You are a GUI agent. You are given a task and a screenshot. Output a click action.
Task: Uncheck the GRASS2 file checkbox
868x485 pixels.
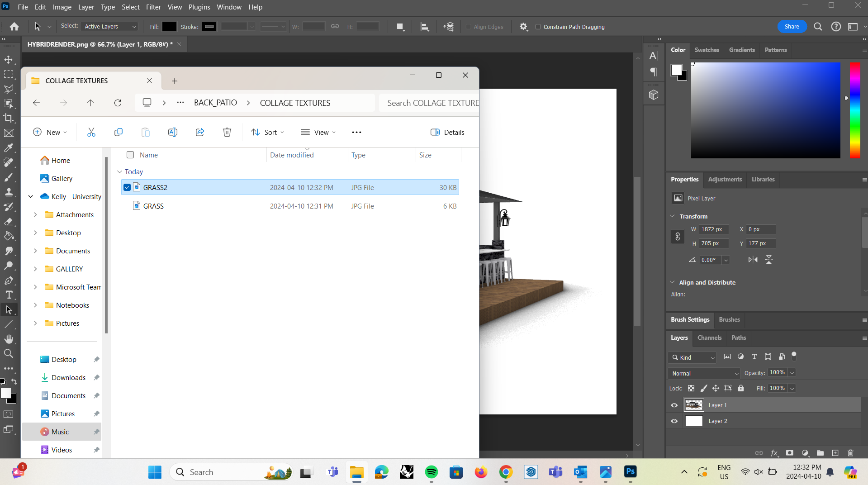(x=127, y=187)
